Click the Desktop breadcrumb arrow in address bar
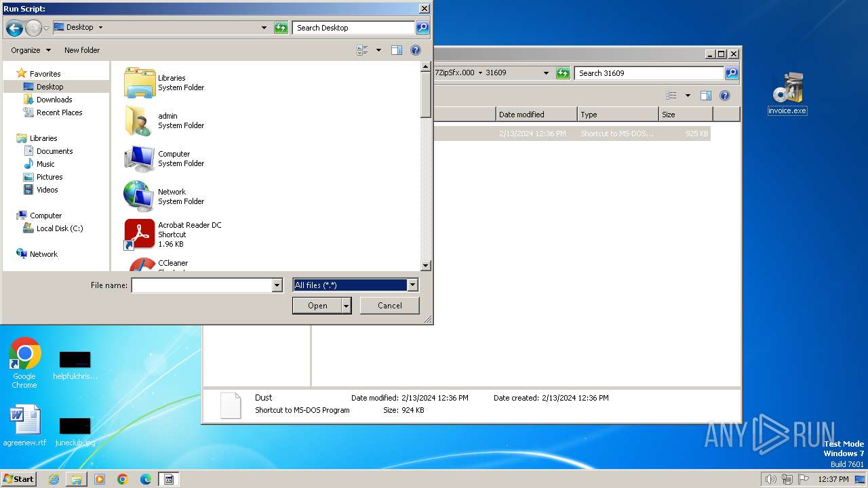This screenshot has height=488, width=868. click(101, 28)
